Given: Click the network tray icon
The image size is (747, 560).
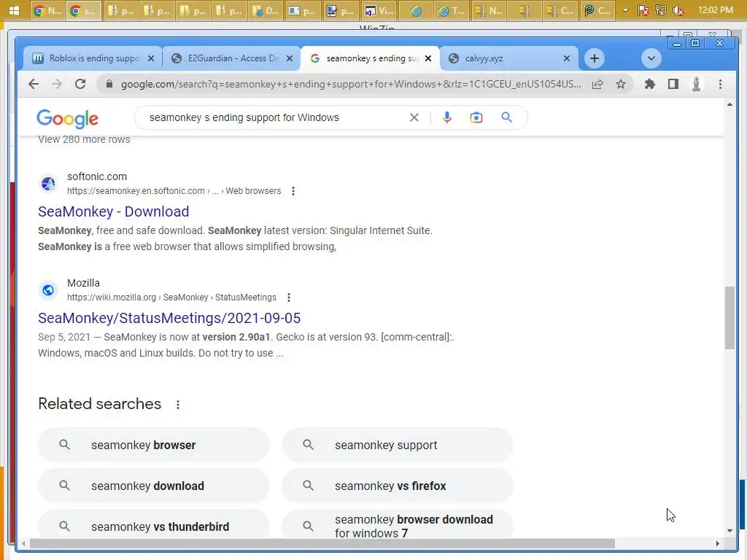Looking at the screenshot, I should click(x=661, y=10).
